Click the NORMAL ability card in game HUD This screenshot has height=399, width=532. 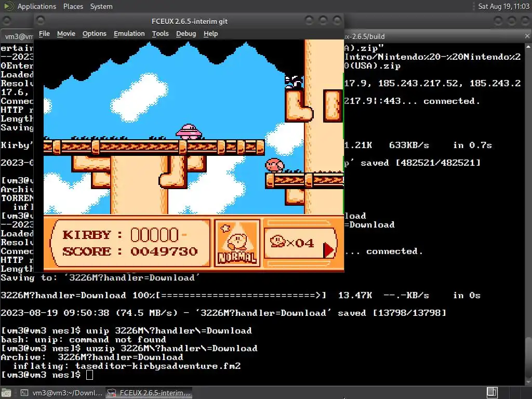(237, 243)
